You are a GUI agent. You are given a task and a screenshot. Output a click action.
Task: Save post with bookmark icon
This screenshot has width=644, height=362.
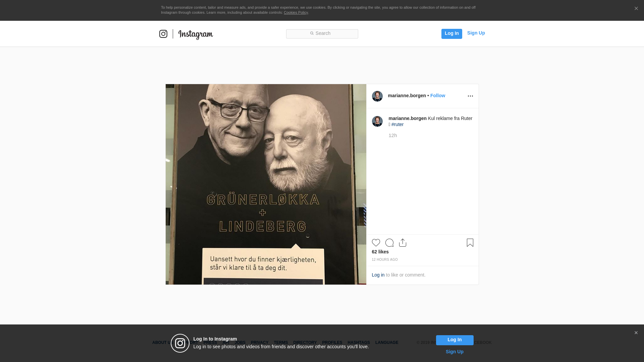(470, 243)
